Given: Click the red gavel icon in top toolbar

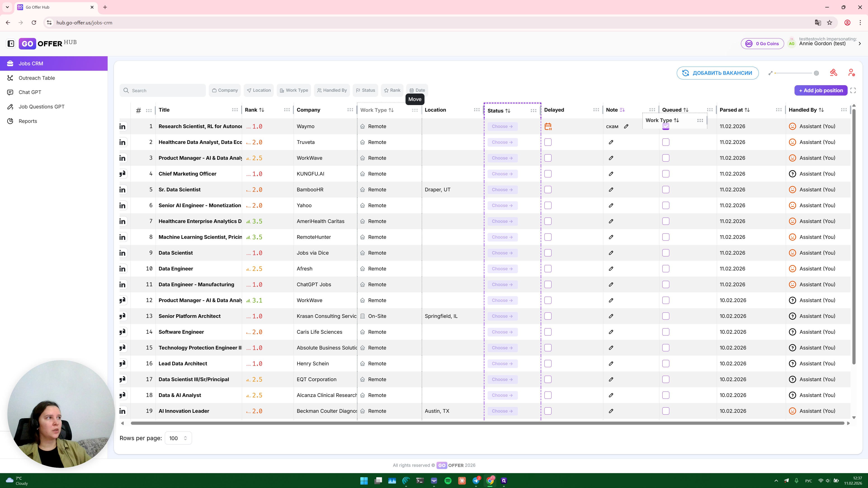Looking at the screenshot, I should tap(833, 73).
